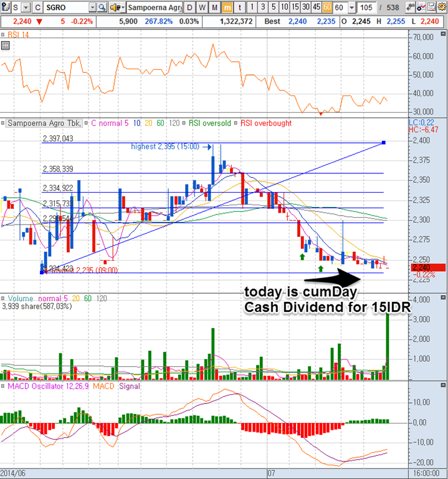Select highlighted 60-minute interval button

[x=327, y=7]
